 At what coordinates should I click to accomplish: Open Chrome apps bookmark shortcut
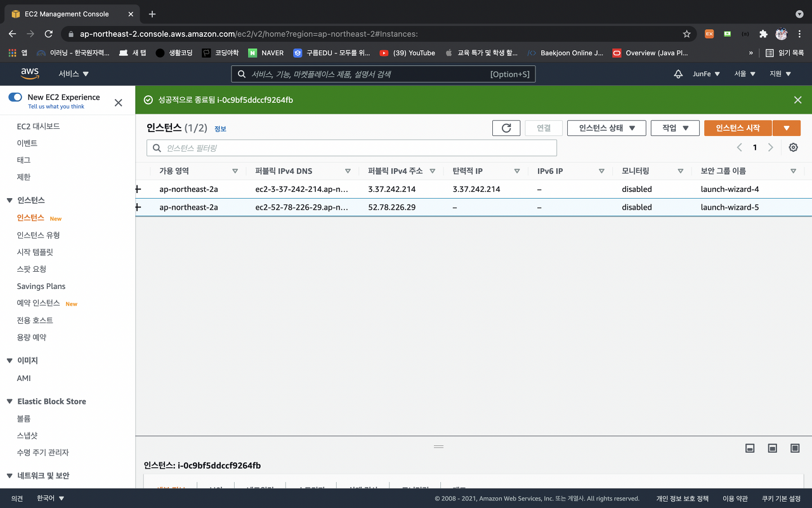click(x=18, y=53)
